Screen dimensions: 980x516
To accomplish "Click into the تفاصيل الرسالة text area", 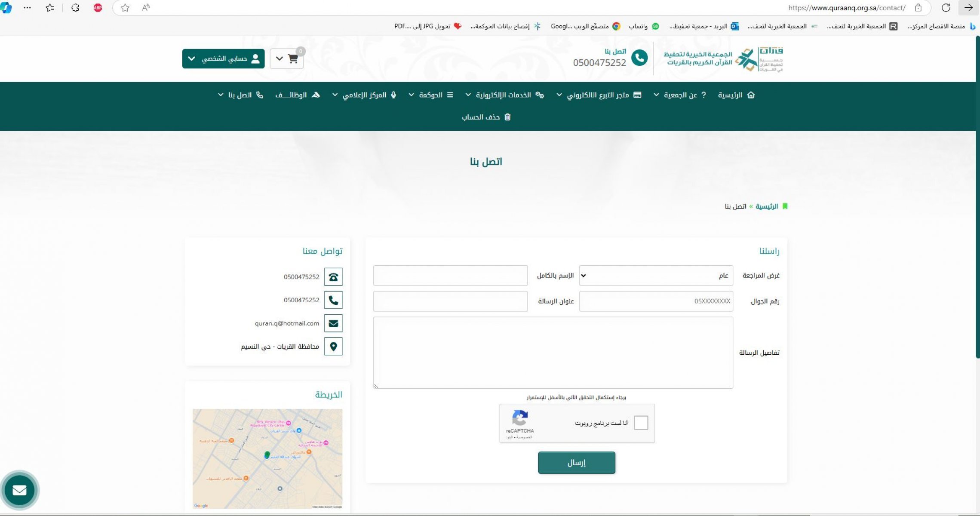I will [553, 353].
